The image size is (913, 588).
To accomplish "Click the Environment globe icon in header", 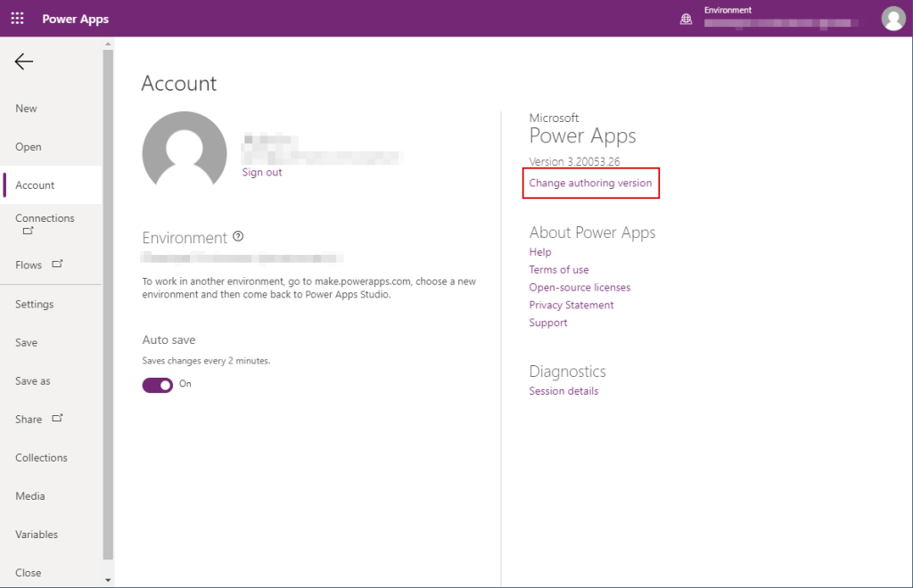I will [686, 19].
